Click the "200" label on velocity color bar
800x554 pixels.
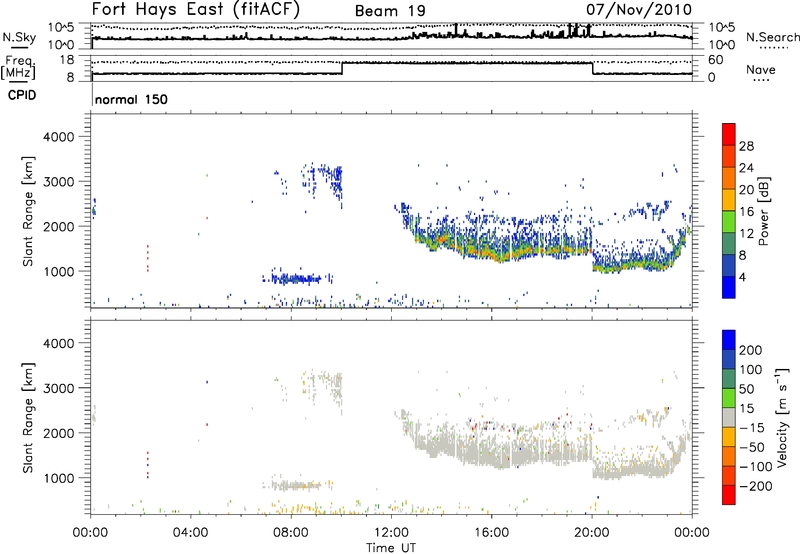click(x=751, y=350)
